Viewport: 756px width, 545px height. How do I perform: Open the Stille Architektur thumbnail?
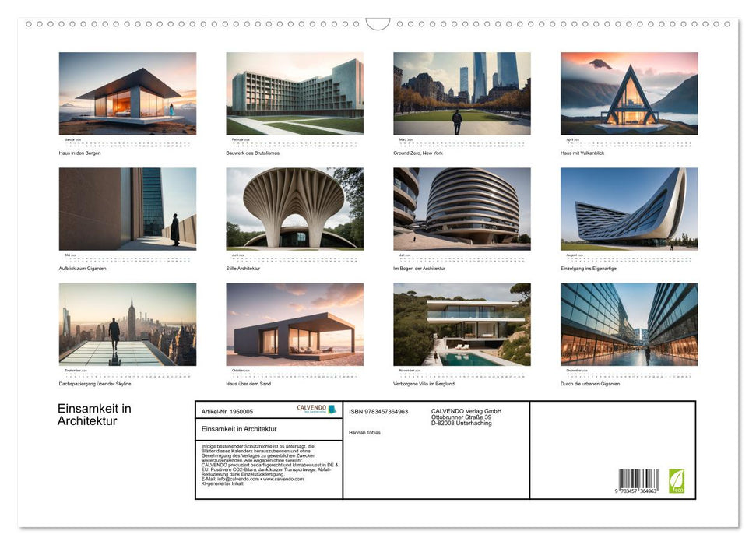pyautogui.click(x=294, y=209)
